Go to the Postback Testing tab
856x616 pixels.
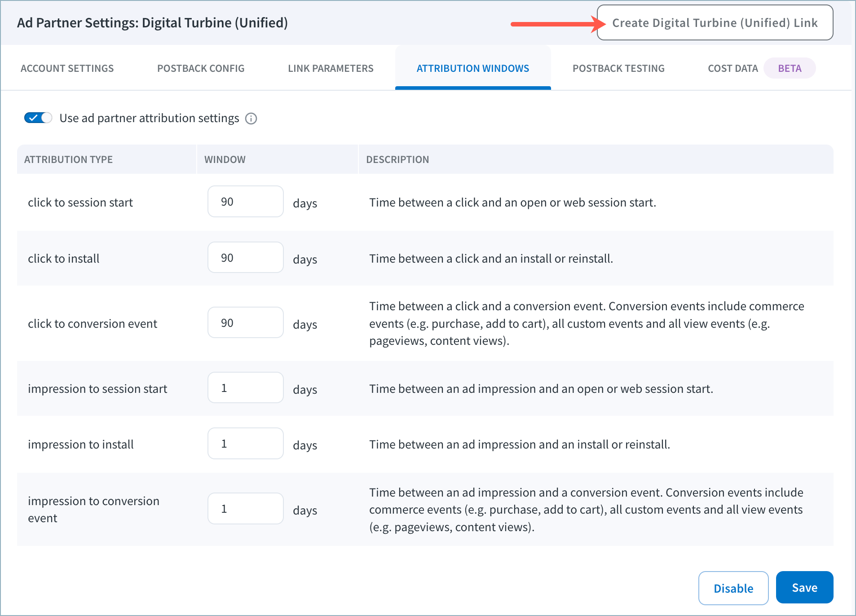618,68
